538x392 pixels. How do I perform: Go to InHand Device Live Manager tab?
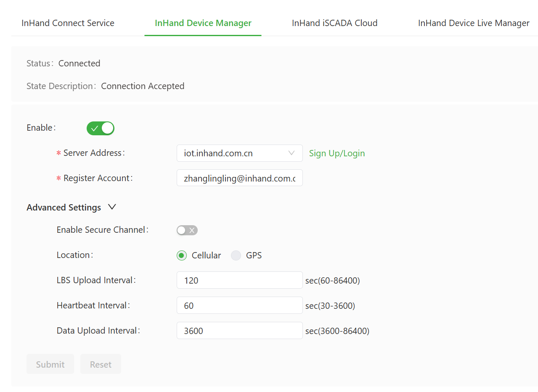pos(473,23)
